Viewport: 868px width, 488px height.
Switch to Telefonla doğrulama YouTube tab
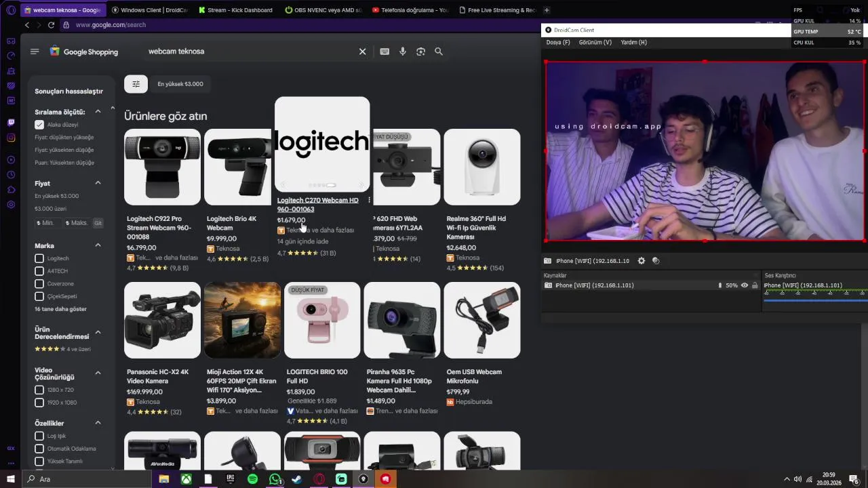[410, 10]
